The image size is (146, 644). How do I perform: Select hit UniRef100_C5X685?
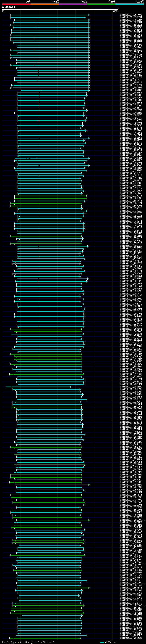tap(131, 329)
